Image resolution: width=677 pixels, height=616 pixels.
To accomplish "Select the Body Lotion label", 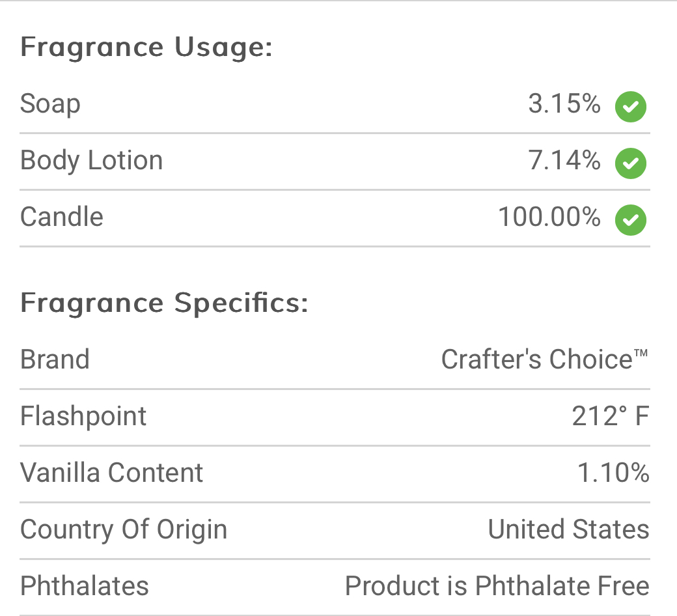I will click(x=91, y=161).
